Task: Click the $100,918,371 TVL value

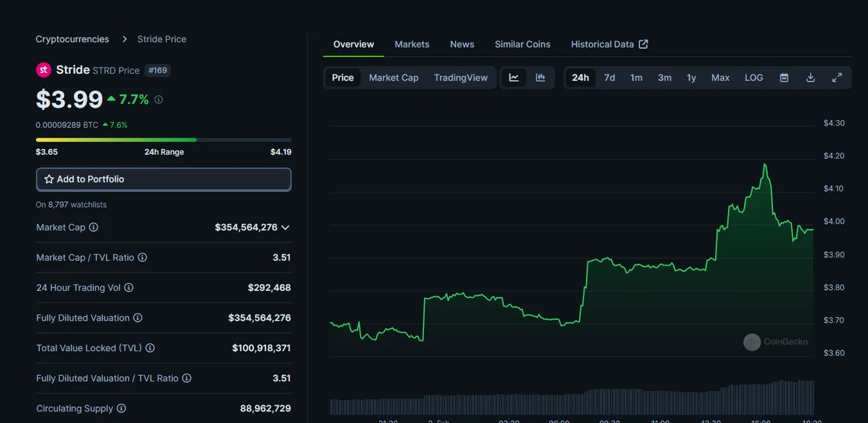Action: tap(262, 348)
